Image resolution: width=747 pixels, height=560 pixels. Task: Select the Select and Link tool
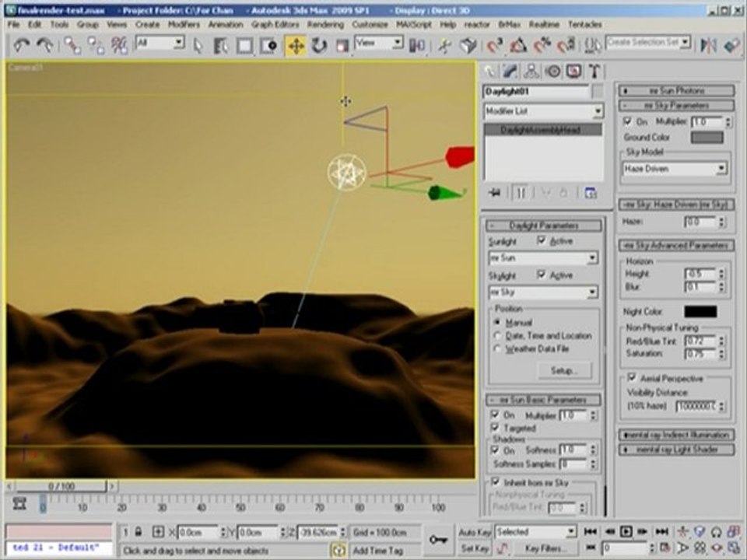(72, 45)
